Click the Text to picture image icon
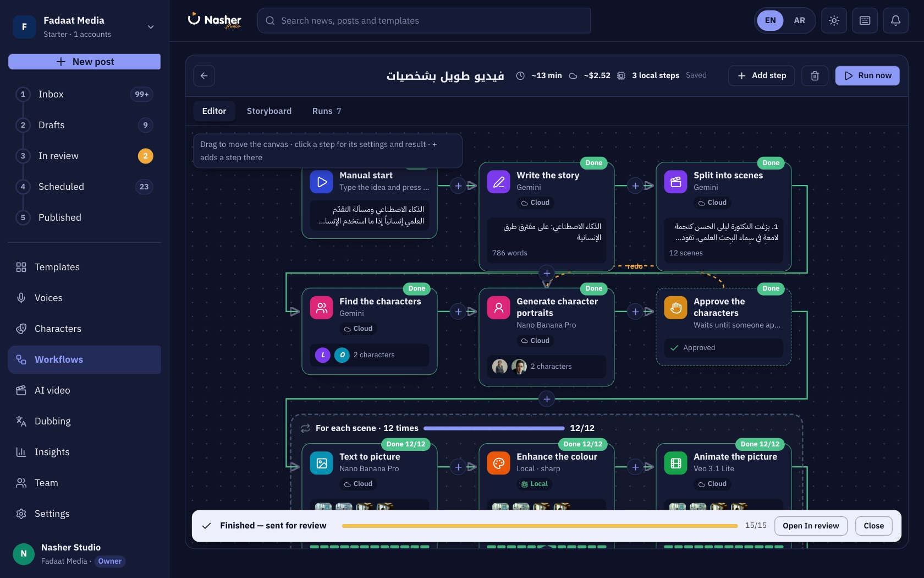The height and width of the screenshot is (578, 924). pyautogui.click(x=322, y=463)
